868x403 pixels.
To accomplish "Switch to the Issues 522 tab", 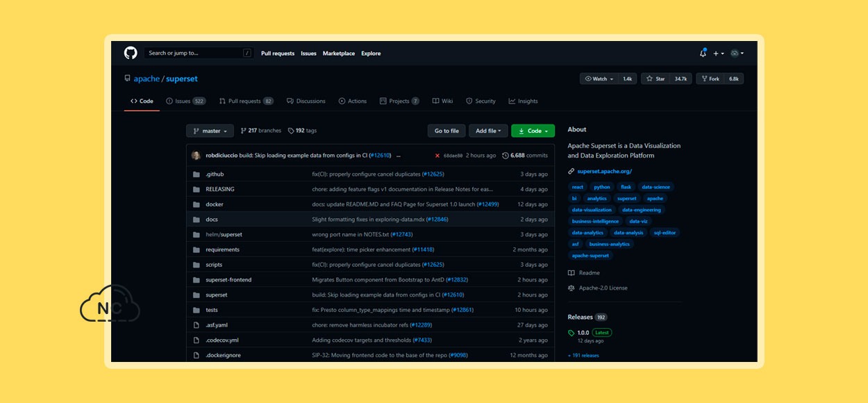I will [x=186, y=101].
